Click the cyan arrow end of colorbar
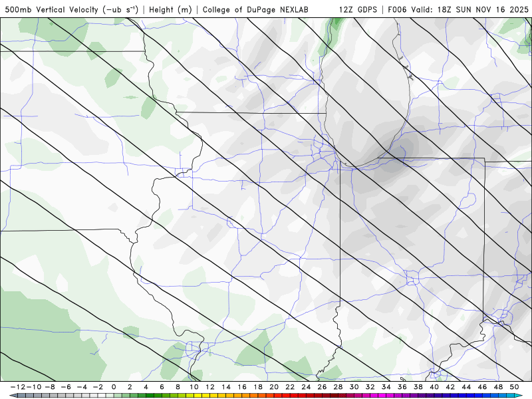Viewport: 532px width, 399px height. tap(519, 396)
